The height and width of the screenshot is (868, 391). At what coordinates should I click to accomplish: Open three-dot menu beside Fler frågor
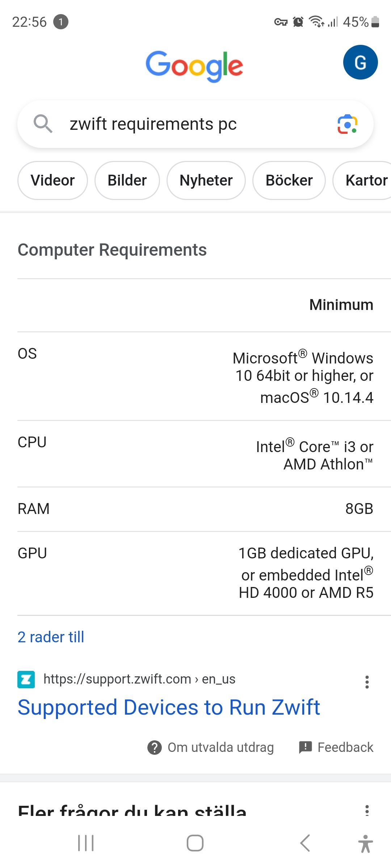point(367,810)
